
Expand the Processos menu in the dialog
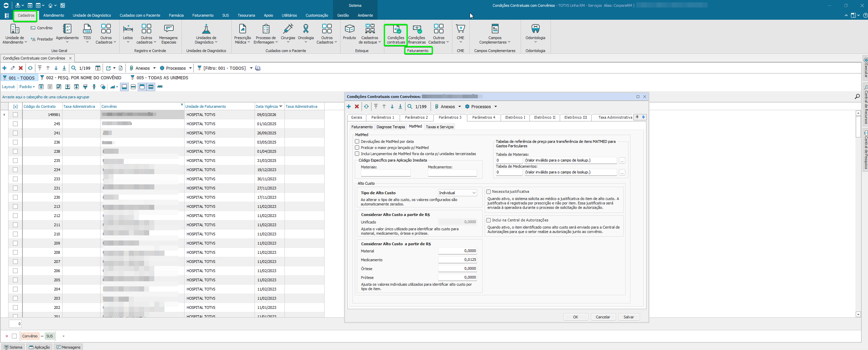[481, 107]
